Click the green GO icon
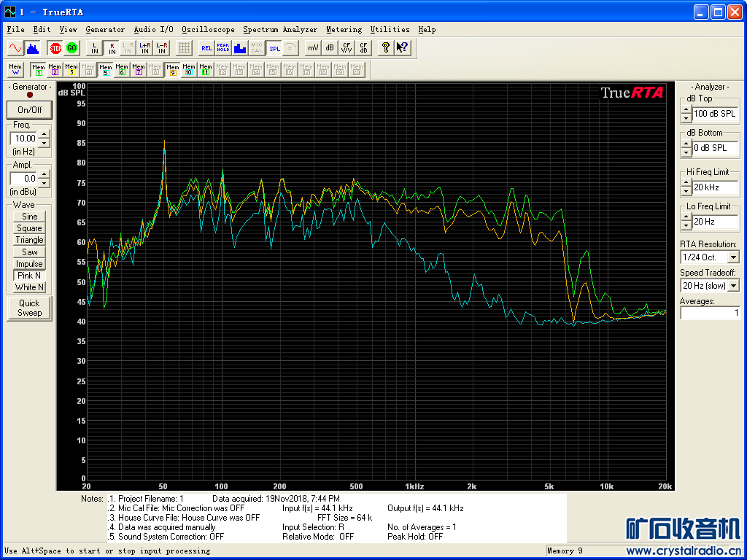The image size is (747, 560). pyautogui.click(x=72, y=48)
